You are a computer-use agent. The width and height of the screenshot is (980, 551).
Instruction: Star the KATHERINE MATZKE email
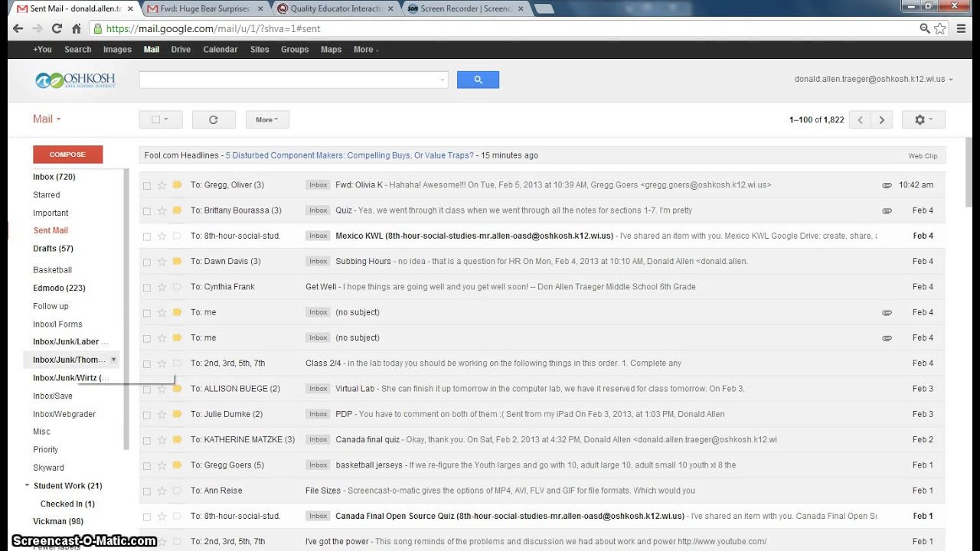click(x=162, y=440)
